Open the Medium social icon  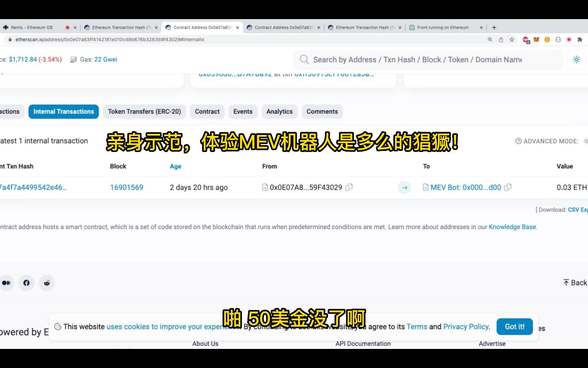click(6, 283)
